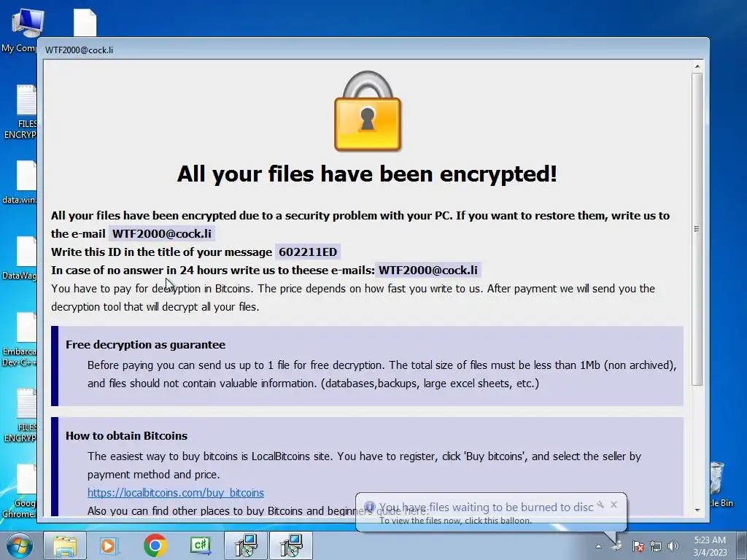Screen dimensions: 747x560
Task: Select the first installer taskbar window icon
Action: [247, 545]
